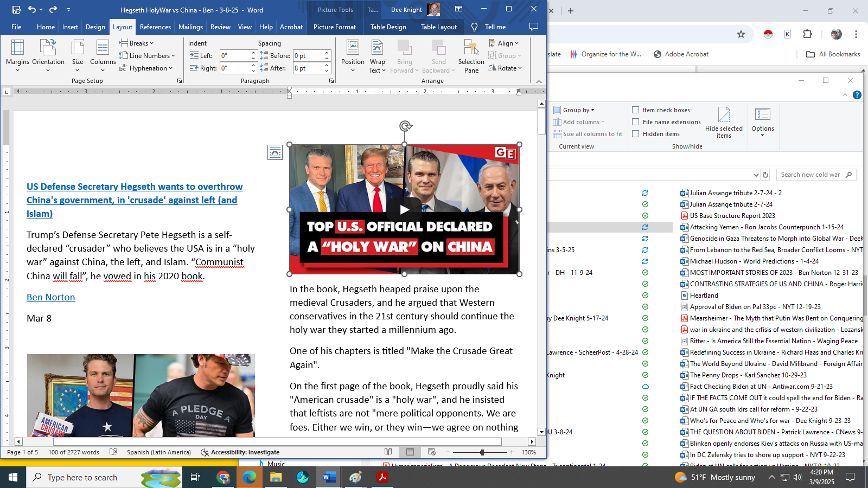Screen dimensions: 868x488
Task: Switch to Print Layout view in status bar
Action: (x=410, y=452)
